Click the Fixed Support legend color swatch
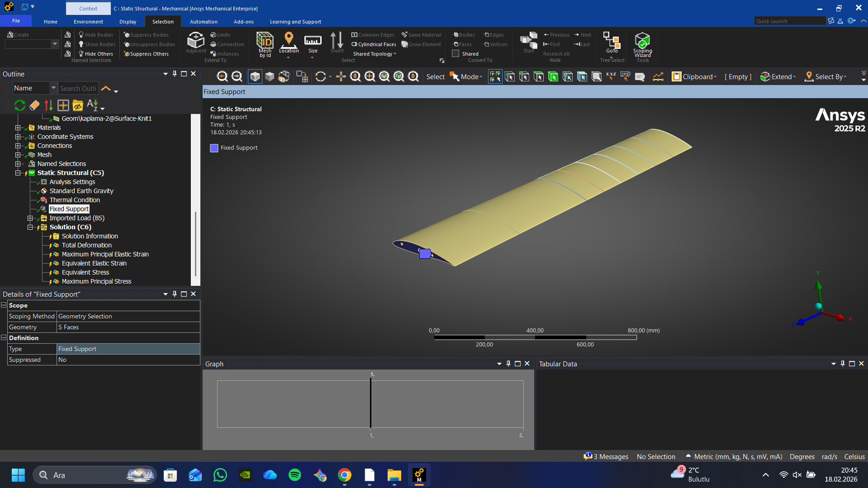 (x=214, y=148)
